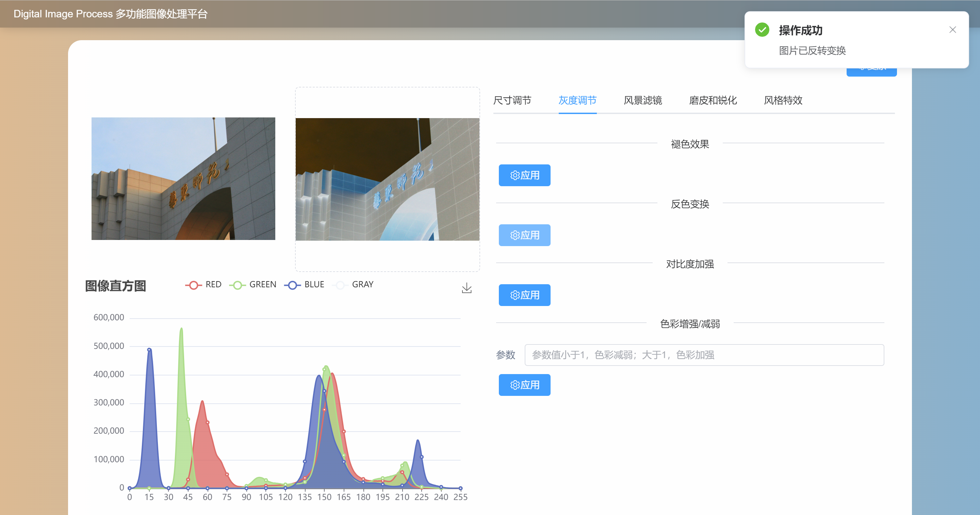Click the 参数 parameter input field
Image resolution: width=980 pixels, height=515 pixels.
[x=704, y=355]
